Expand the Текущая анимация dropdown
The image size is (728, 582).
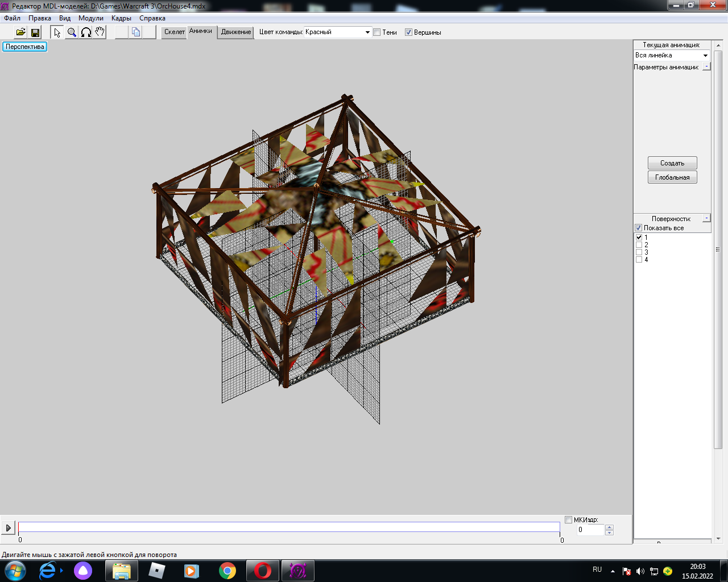click(705, 56)
